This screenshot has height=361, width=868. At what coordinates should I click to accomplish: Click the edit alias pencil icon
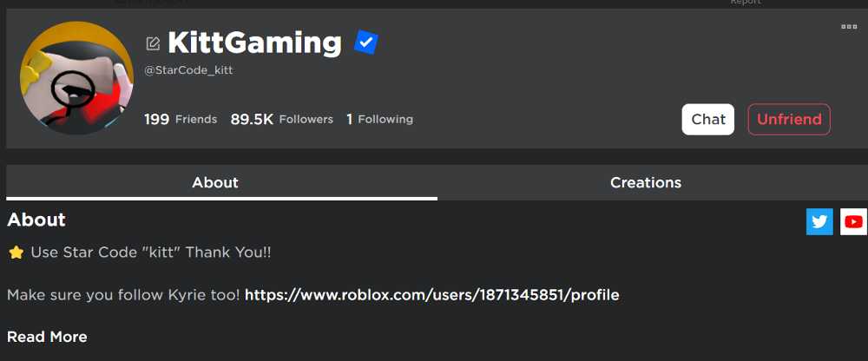tap(154, 43)
